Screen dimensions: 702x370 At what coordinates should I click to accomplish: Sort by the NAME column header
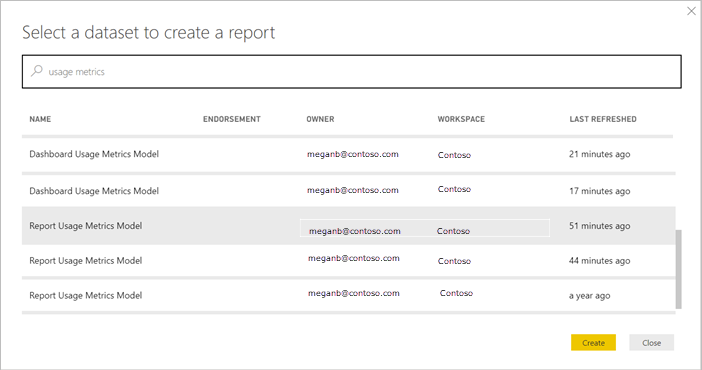40,119
